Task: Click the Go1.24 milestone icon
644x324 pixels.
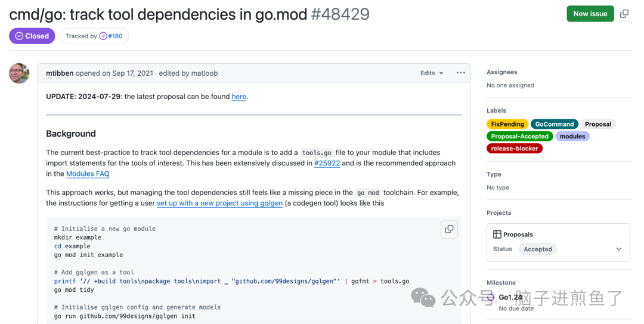Action: (x=490, y=297)
